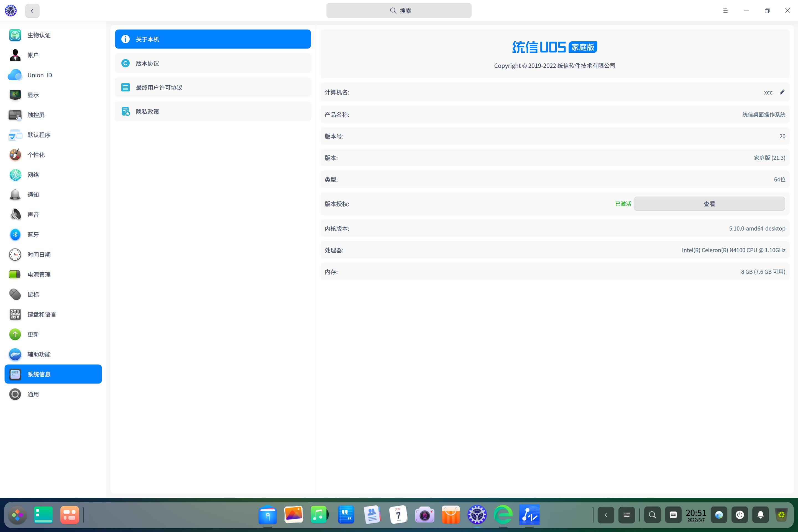Open the trash can at dock's end
The width and height of the screenshot is (798, 532).
[x=782, y=514]
